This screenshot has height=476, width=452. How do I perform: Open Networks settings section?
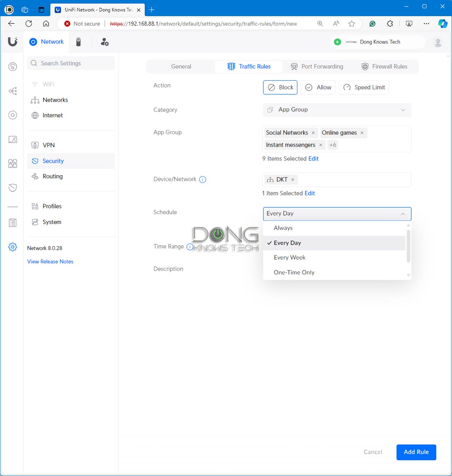coord(71,100)
